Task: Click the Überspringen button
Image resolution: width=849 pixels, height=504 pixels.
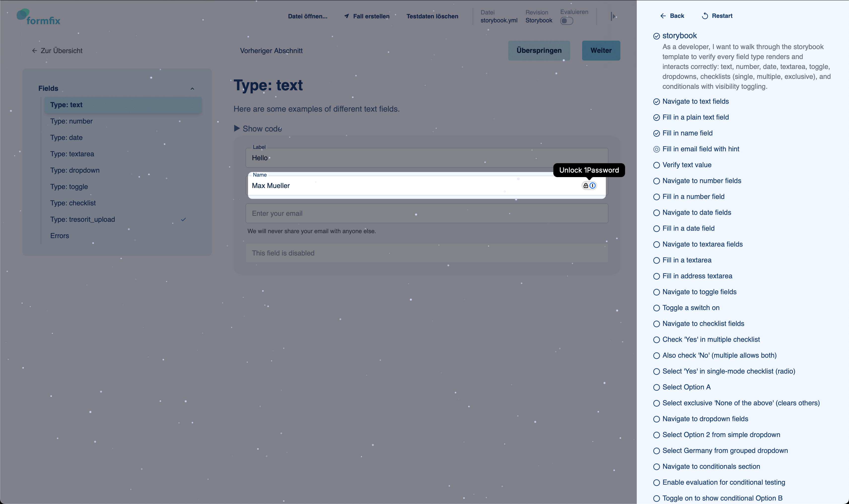Action: coord(539,50)
